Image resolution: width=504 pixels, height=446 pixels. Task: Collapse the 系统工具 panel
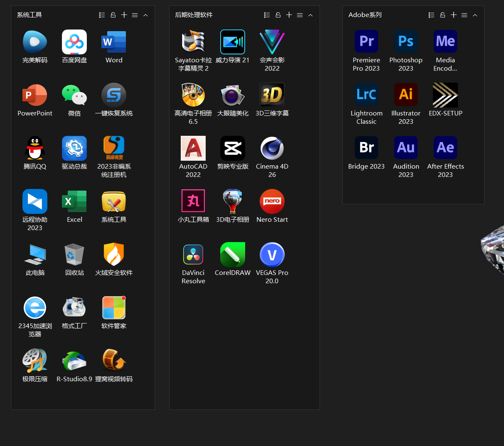coord(145,15)
